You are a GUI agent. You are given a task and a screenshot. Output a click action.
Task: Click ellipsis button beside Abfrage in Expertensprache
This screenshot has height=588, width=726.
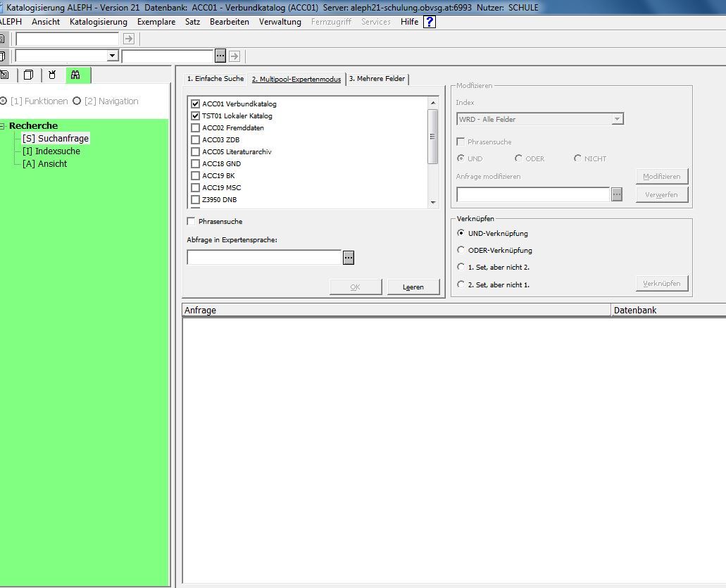[x=349, y=258]
